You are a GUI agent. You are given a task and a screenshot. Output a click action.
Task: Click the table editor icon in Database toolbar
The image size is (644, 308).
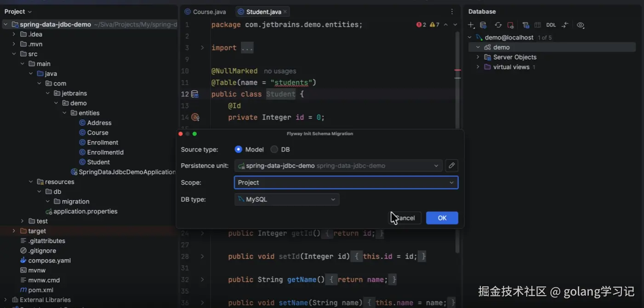click(537, 25)
